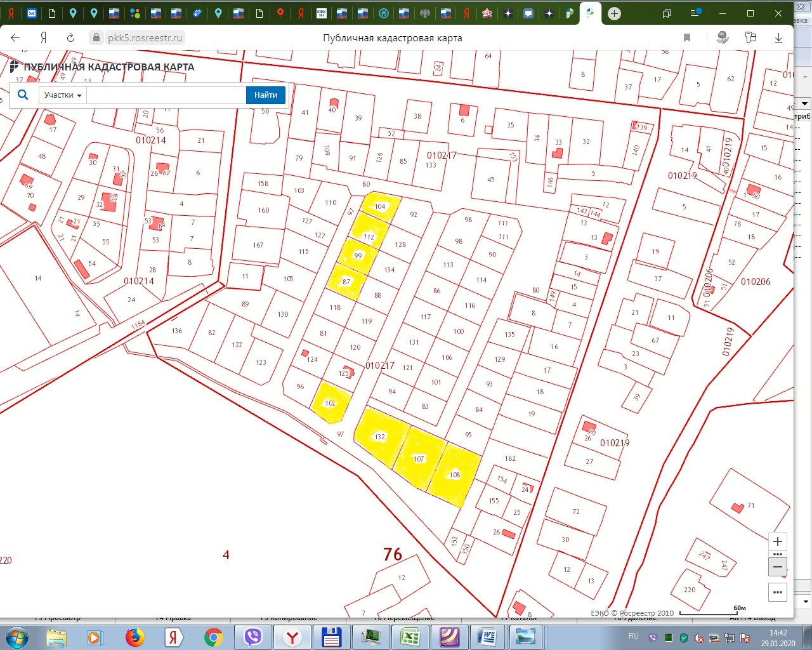The image size is (812, 650).
Task: Click the pkk5.rosreestr.ru address bar
Action: pyautogui.click(x=145, y=38)
